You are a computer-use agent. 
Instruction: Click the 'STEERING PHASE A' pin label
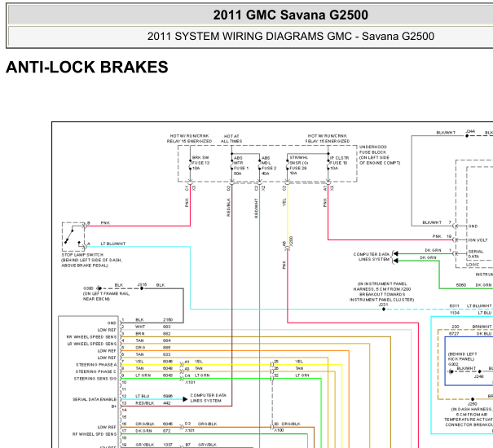pos(96,365)
